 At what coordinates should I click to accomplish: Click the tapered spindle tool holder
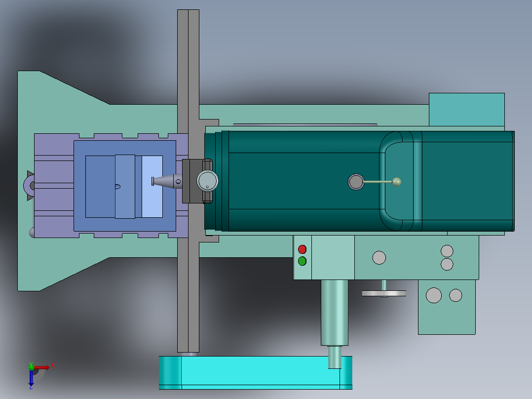(167, 181)
